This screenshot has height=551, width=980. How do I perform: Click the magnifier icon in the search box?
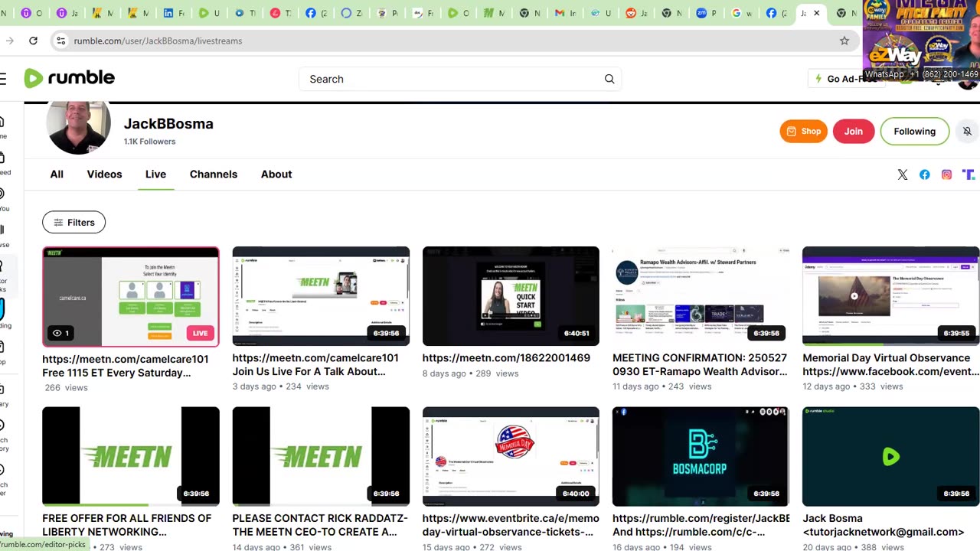[609, 79]
